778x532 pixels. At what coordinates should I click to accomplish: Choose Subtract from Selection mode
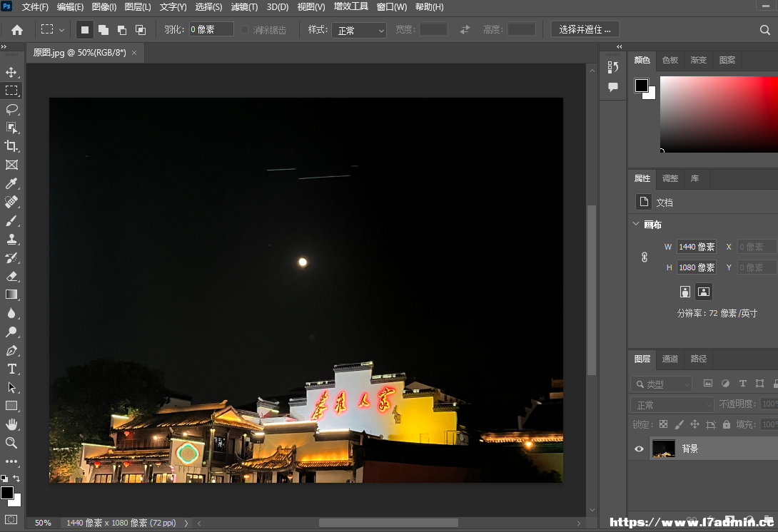121,30
